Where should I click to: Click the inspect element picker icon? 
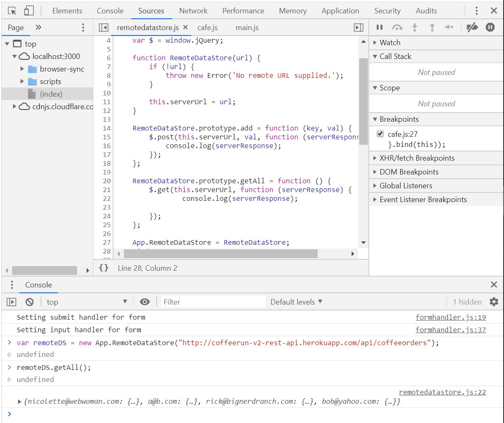click(12, 11)
